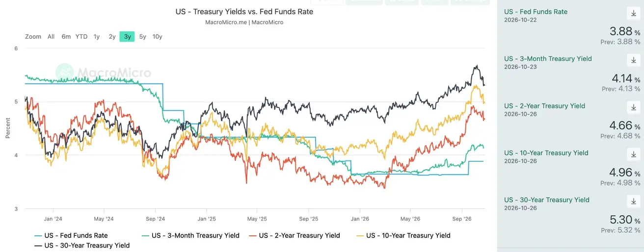Download the 30-Year Treasury Yield data
Viewport: 644px width, 252px height.
pos(632,201)
